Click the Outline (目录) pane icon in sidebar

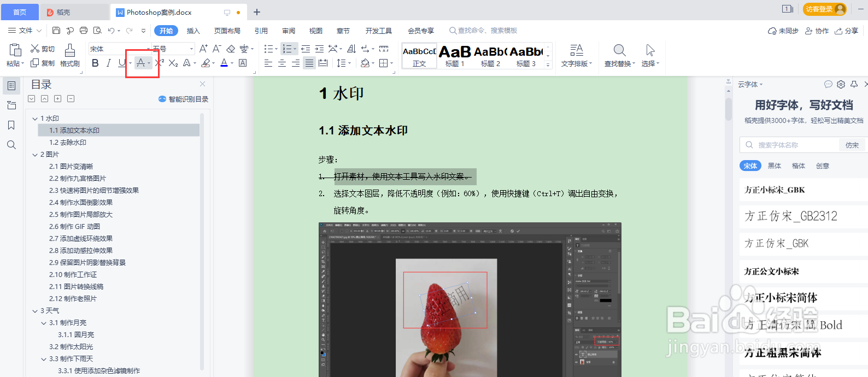tap(11, 86)
